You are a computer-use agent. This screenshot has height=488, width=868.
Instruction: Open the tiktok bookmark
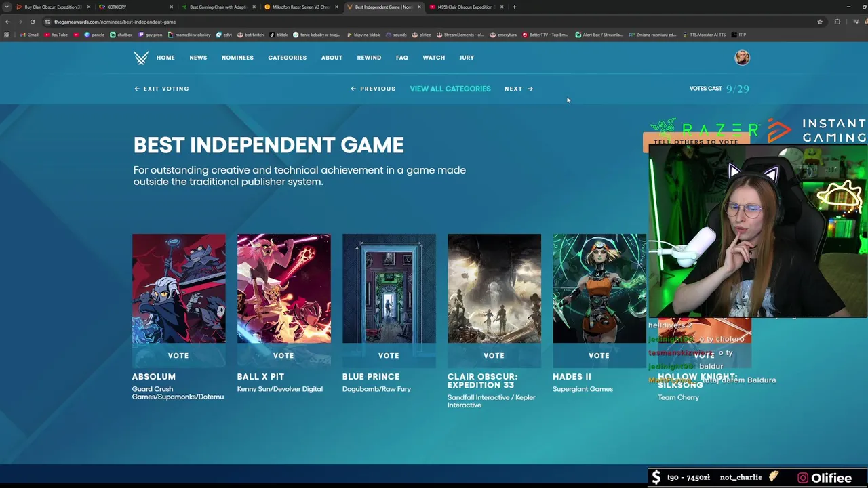279,35
